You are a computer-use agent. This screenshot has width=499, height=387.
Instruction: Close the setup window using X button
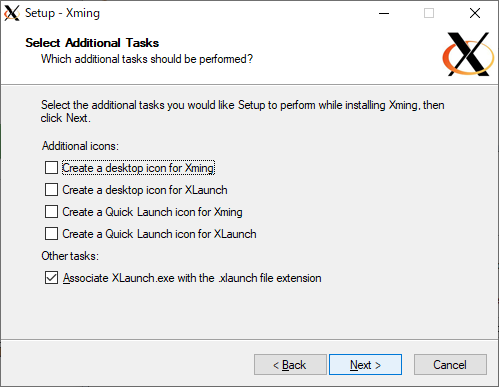[475, 13]
